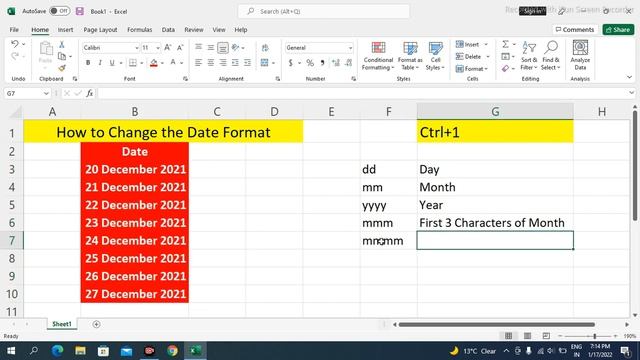Select cell with 24 December 2021
The height and width of the screenshot is (360, 640).
pos(135,241)
